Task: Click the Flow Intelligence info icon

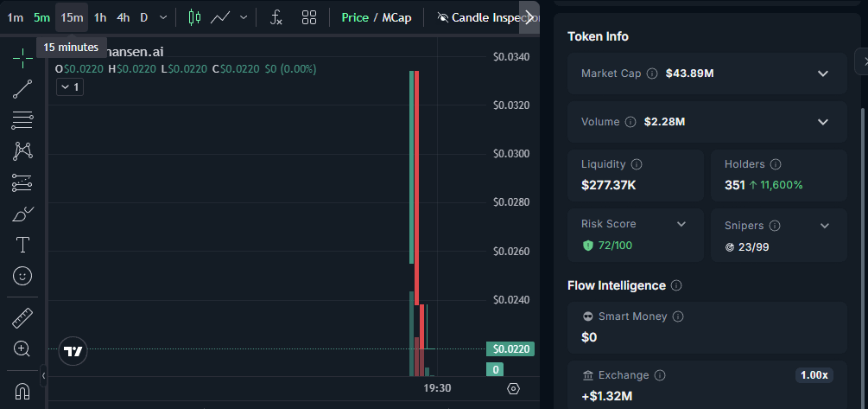Action: [x=676, y=285]
